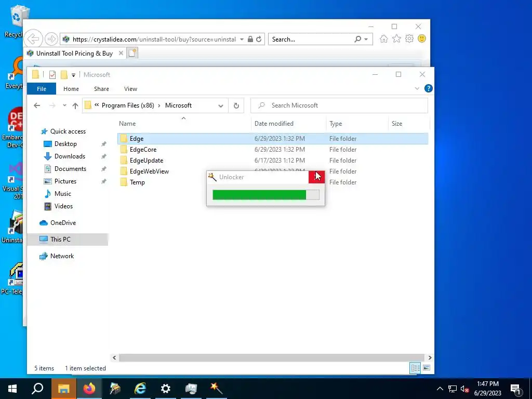Screen dimensions: 532x399
Task: Refresh the Microsoft folder view
Action: click(236, 105)
